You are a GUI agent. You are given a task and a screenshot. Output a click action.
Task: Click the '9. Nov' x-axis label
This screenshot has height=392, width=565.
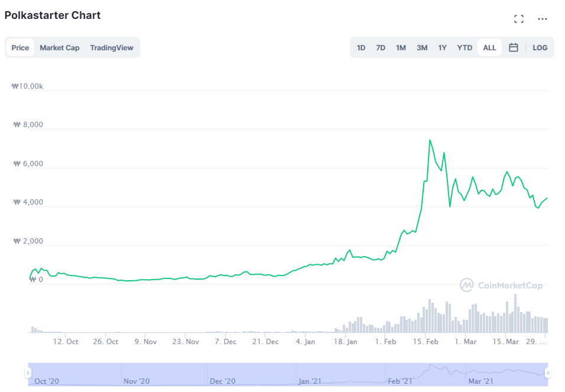tap(145, 342)
